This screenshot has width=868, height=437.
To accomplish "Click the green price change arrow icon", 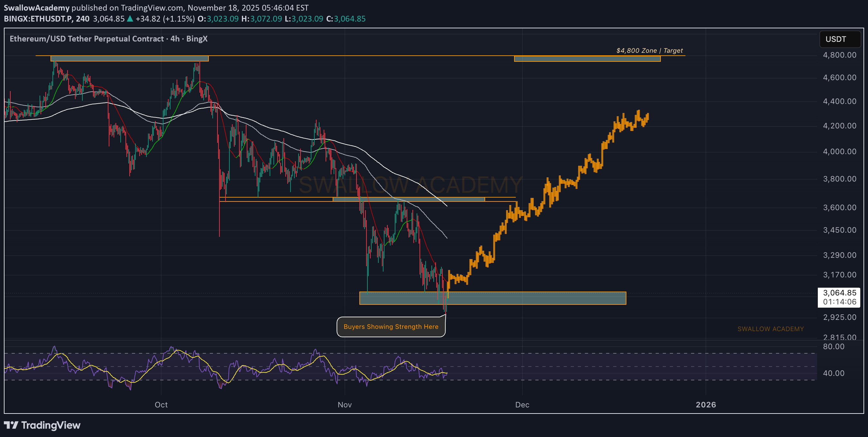I will 130,19.
